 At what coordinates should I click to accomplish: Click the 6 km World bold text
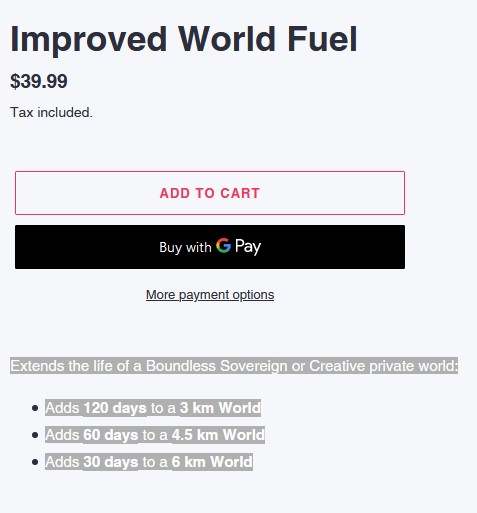pyautogui.click(x=212, y=462)
